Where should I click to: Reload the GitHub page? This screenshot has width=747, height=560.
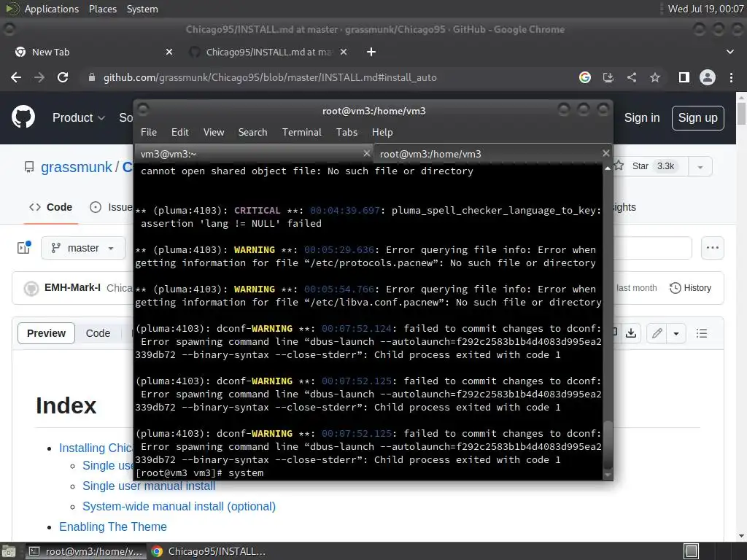tap(63, 77)
